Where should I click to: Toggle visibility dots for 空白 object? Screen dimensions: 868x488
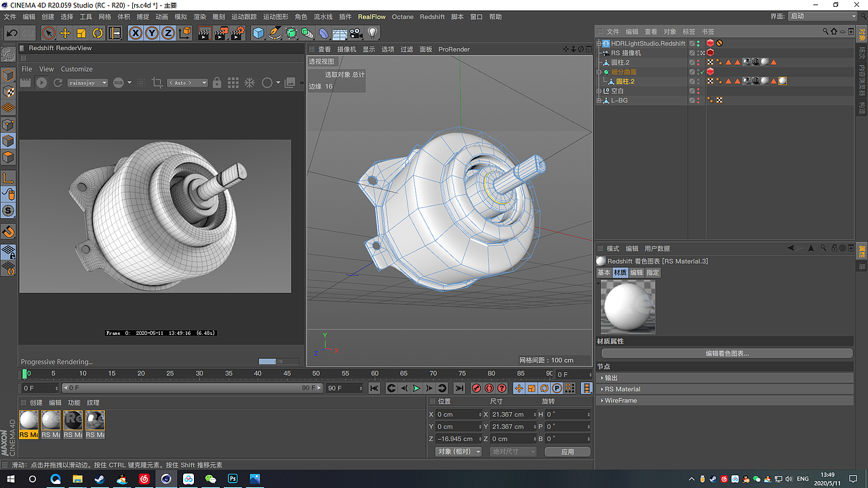(698, 91)
